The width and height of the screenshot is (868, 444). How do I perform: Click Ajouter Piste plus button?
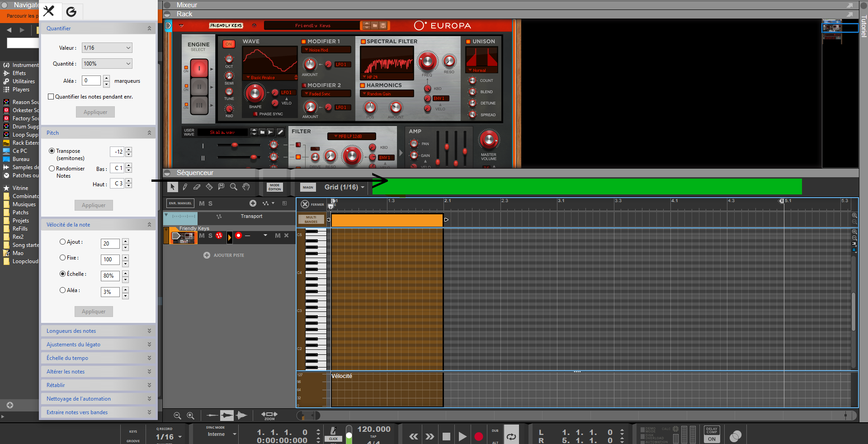tap(207, 255)
